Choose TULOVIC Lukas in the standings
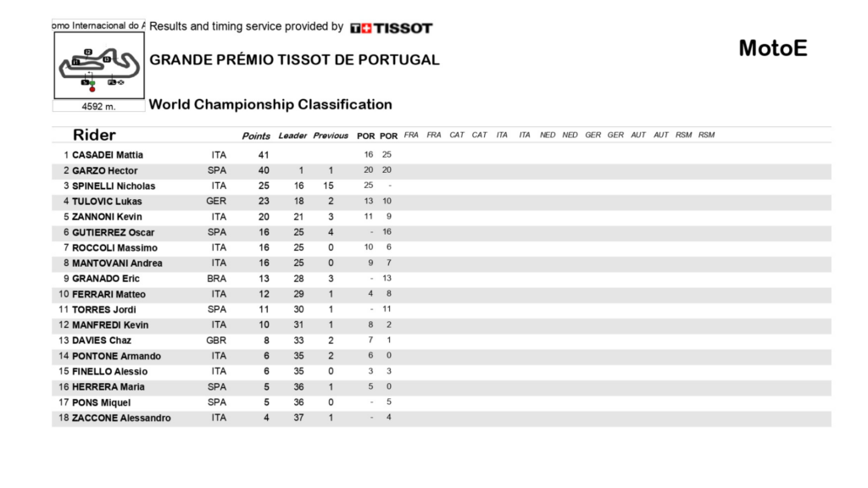The width and height of the screenshot is (868, 488). tap(107, 202)
